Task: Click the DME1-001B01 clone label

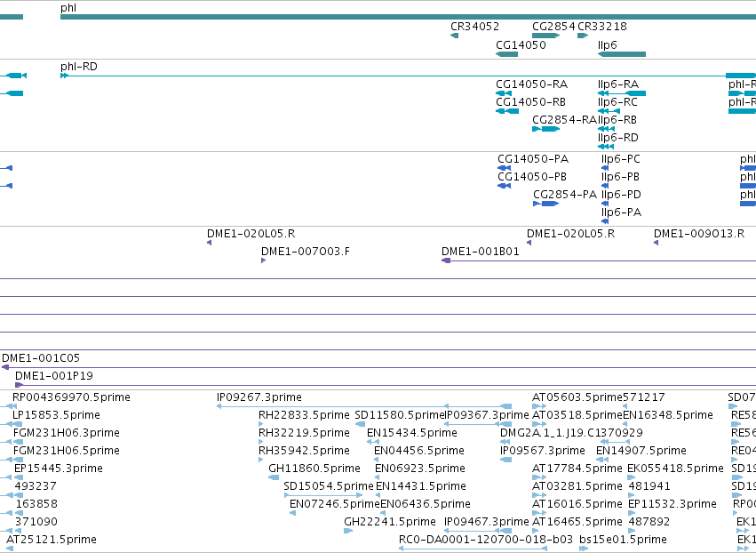Action: pos(481,252)
